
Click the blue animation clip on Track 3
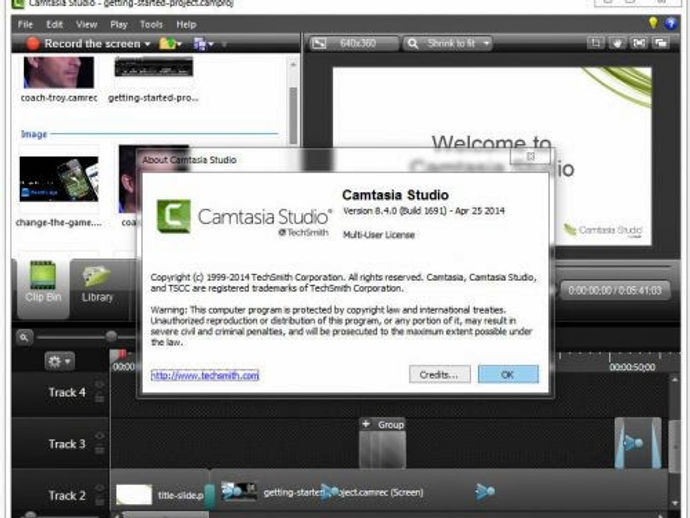click(x=638, y=443)
